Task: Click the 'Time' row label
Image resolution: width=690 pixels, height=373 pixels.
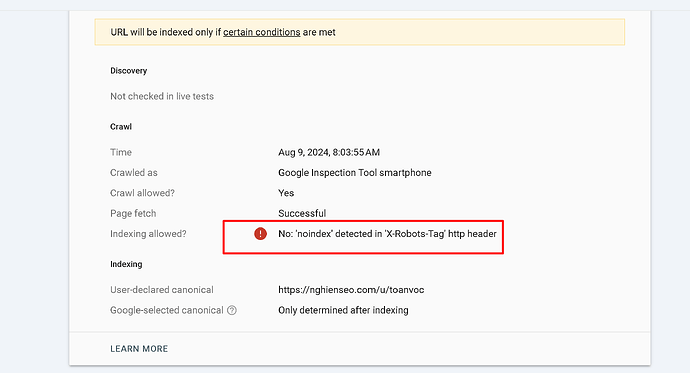Action: coord(121,152)
